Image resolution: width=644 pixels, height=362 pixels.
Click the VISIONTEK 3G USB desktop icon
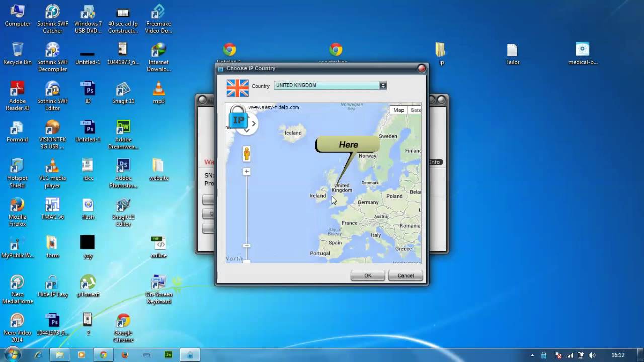click(x=53, y=135)
